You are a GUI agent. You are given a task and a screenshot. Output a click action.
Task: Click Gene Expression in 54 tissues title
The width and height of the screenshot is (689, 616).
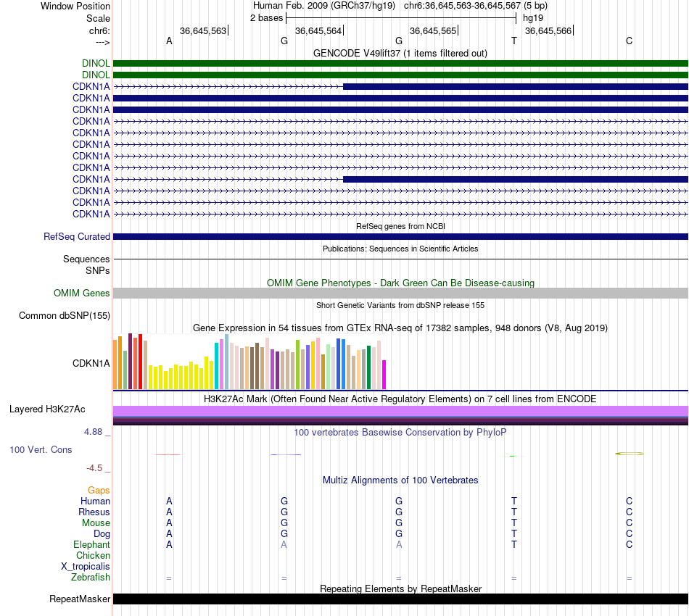pos(400,328)
